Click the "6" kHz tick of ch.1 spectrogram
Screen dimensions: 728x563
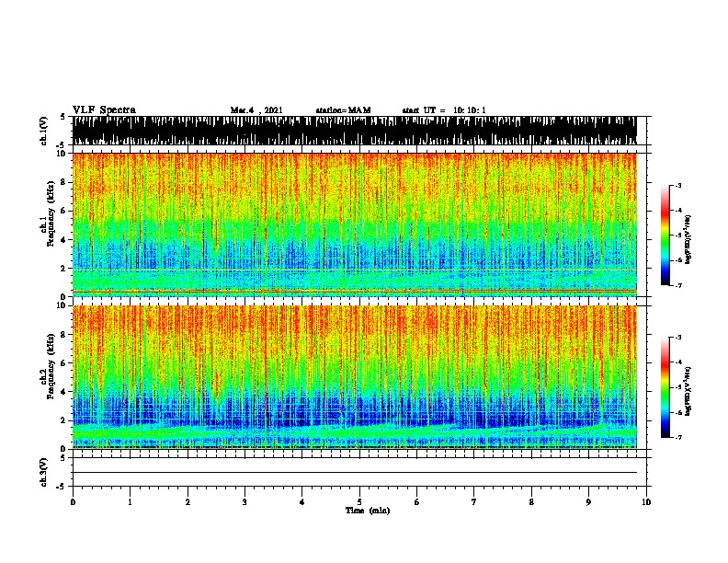coord(64,211)
